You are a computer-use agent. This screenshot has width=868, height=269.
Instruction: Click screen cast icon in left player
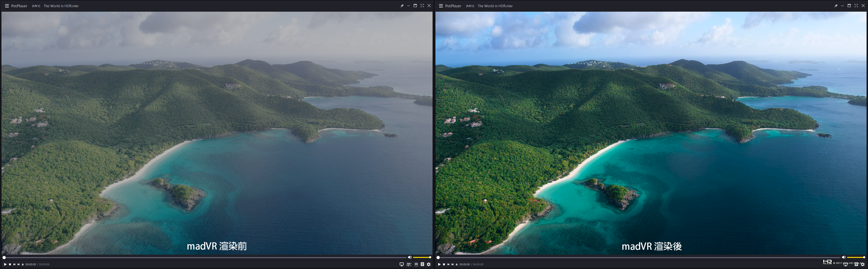[402, 264]
